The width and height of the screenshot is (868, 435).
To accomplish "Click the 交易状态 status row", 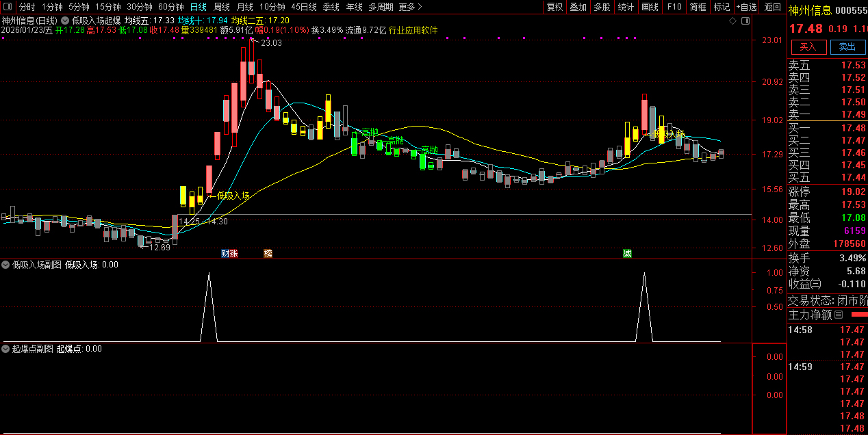I will 828,300.
